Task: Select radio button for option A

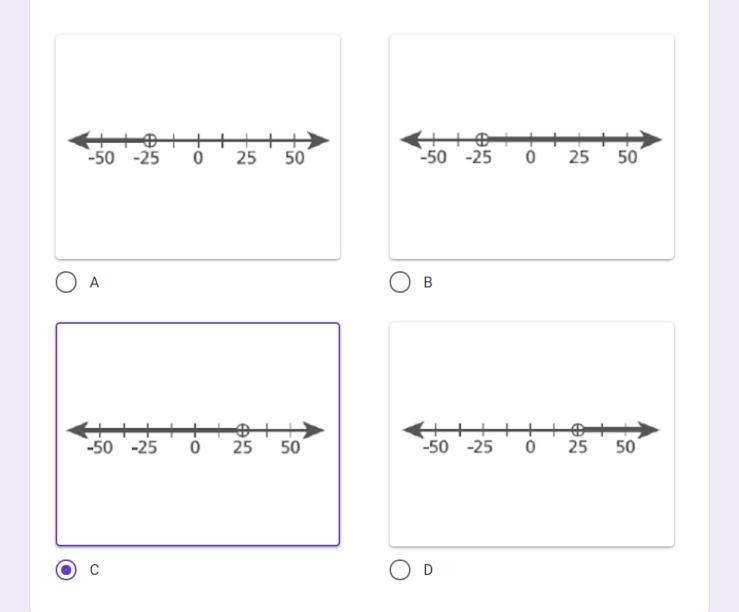Action: 66,282
